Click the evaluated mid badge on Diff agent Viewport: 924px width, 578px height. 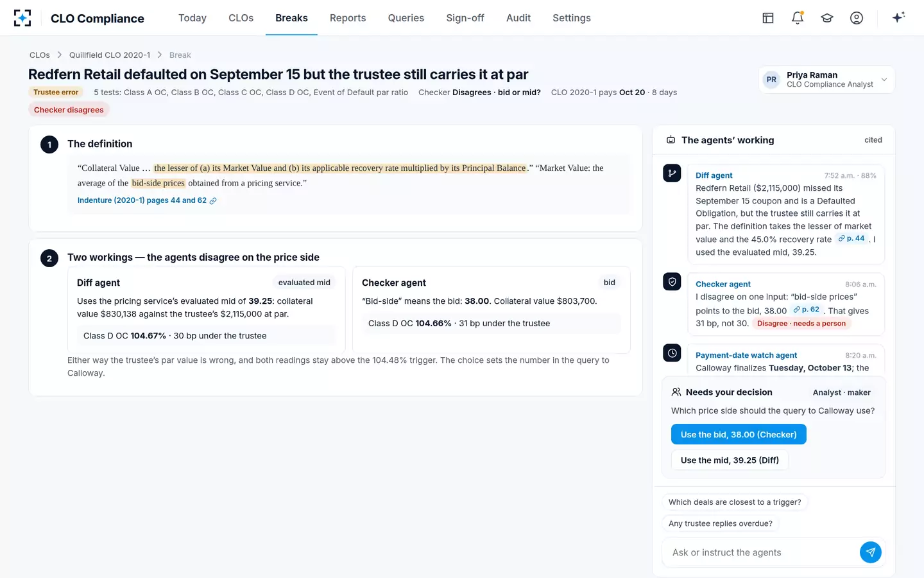point(304,283)
